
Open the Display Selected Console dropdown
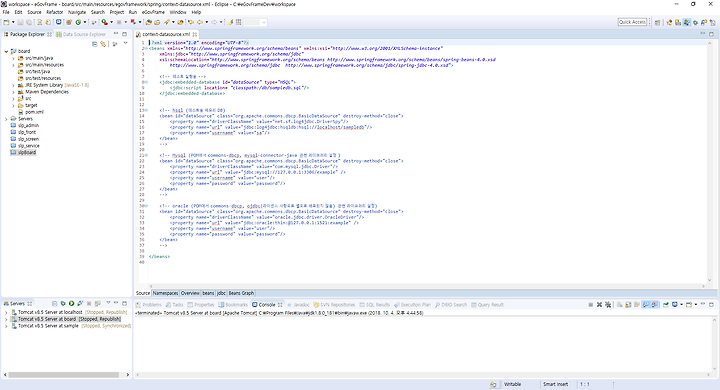point(681,305)
